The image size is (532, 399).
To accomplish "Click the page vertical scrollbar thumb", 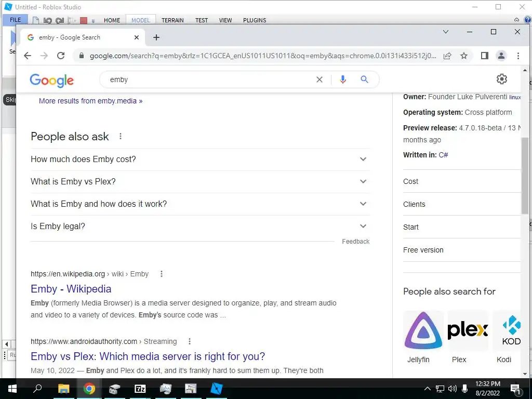I will point(525,176).
